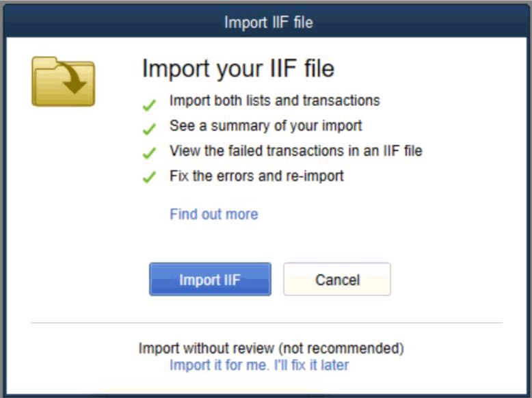Screen dimensions: 532x398
Task: Click the See a summary of your import text
Action: tap(265, 126)
